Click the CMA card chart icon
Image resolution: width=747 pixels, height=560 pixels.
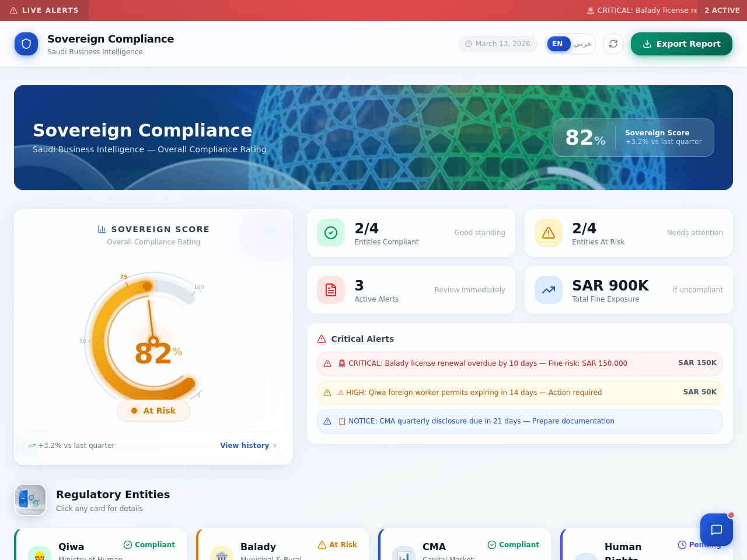coord(404,555)
